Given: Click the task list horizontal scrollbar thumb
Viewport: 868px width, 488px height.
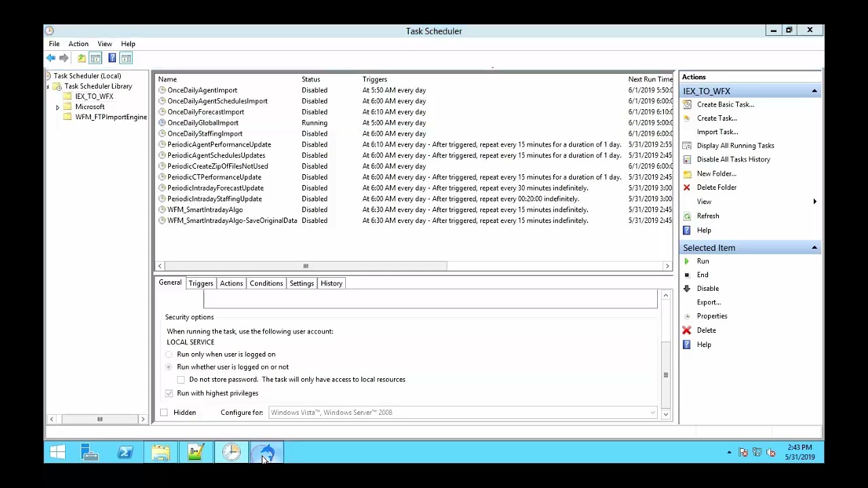Looking at the screenshot, I should [x=305, y=266].
